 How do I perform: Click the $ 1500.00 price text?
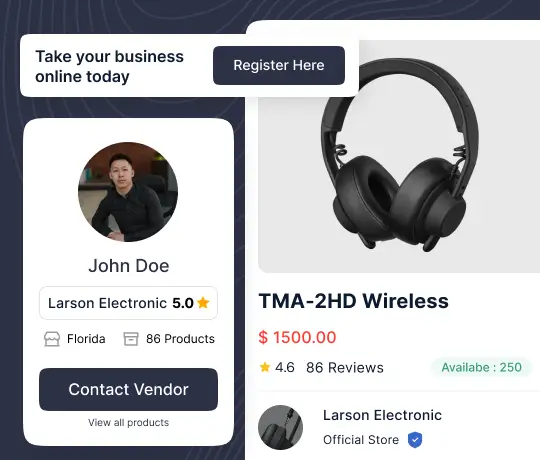(297, 337)
